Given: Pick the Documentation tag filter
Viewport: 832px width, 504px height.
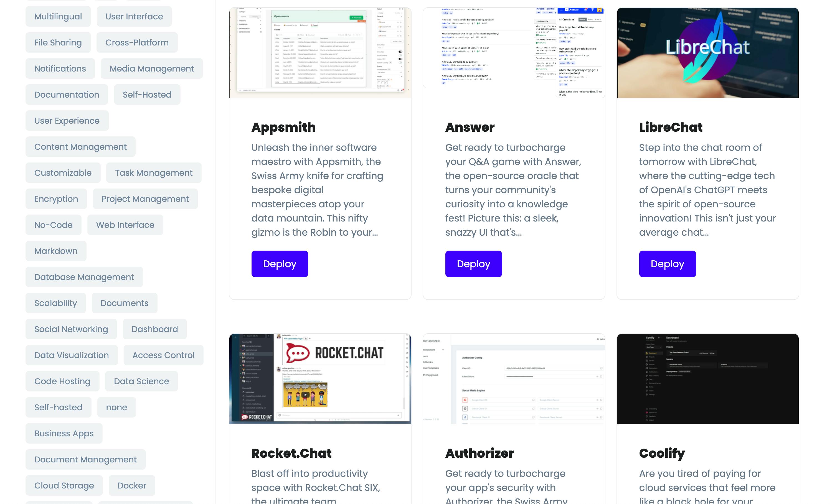Looking at the screenshot, I should coord(67,95).
